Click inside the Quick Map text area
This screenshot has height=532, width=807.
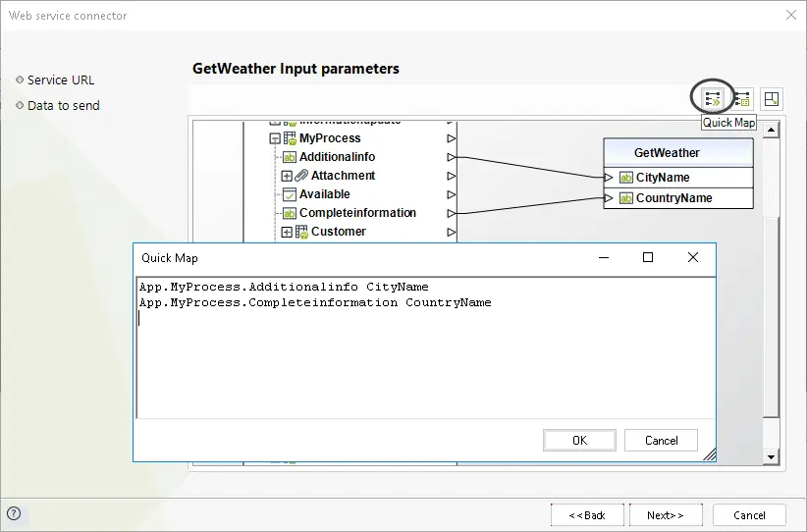click(x=426, y=348)
